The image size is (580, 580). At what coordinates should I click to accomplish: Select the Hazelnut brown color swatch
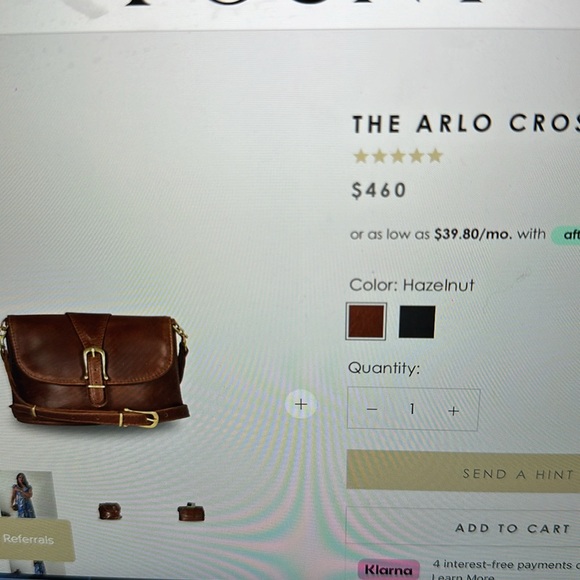point(366,321)
